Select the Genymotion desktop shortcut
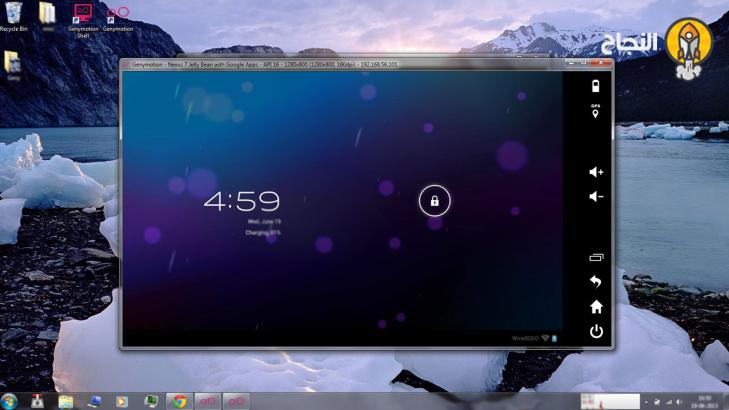This screenshot has height=410, width=729. pos(117,15)
